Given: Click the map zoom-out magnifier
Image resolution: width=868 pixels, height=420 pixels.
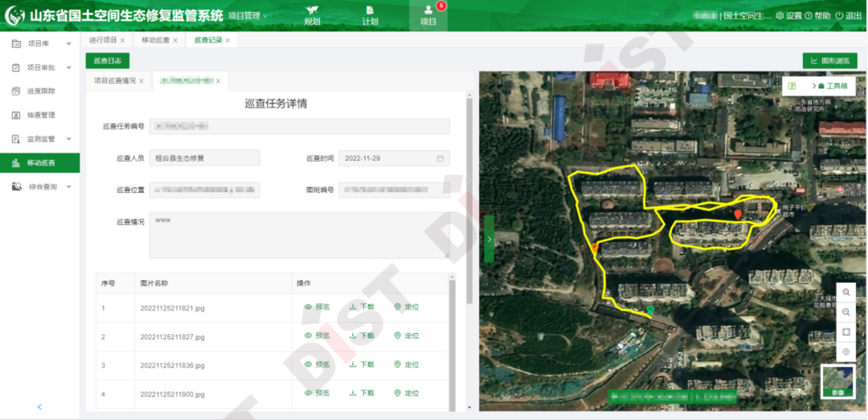Looking at the screenshot, I should pos(845,312).
